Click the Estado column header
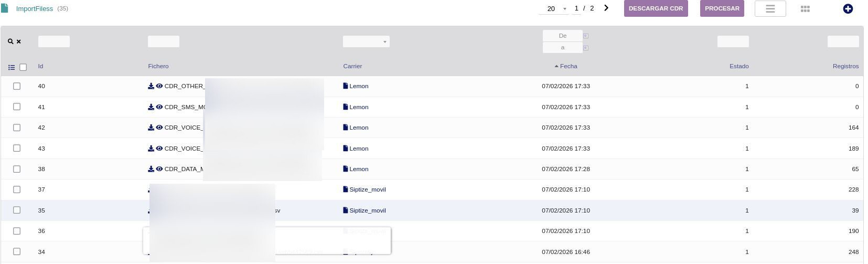This screenshot has height=264, width=868. [738, 66]
